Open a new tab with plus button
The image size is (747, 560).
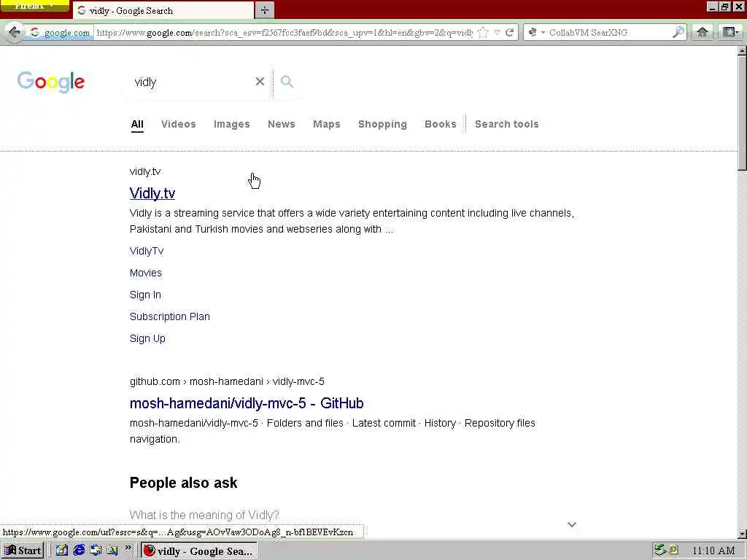(x=264, y=10)
